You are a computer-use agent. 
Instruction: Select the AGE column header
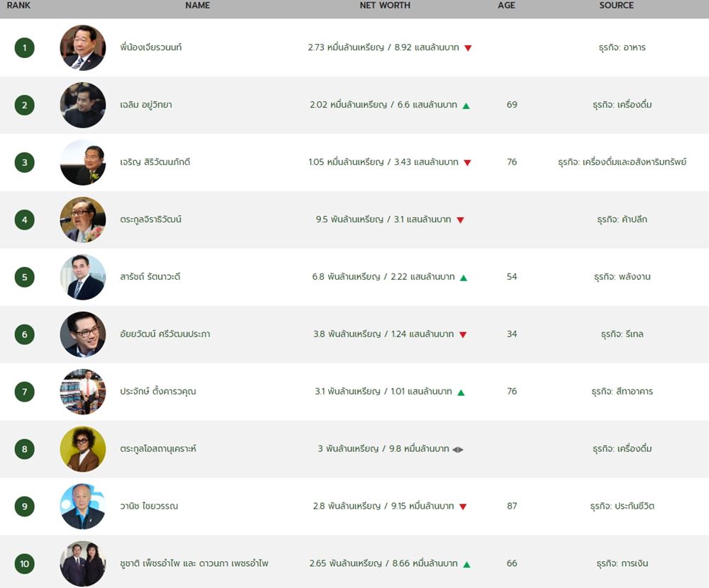coord(506,6)
